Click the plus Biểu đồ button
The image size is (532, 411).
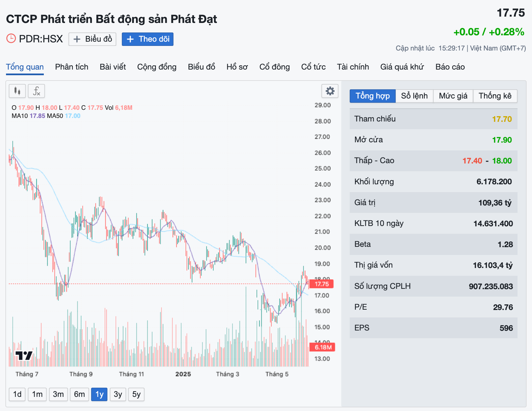pyautogui.click(x=93, y=39)
